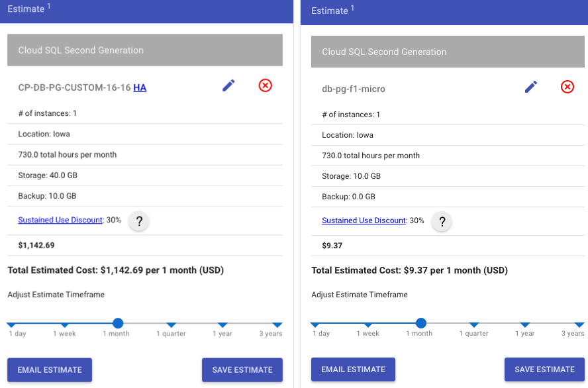The image size is (588, 388).
Task: Click the 1 month slider handle in $9.37 estimate
Action: pyautogui.click(x=420, y=323)
